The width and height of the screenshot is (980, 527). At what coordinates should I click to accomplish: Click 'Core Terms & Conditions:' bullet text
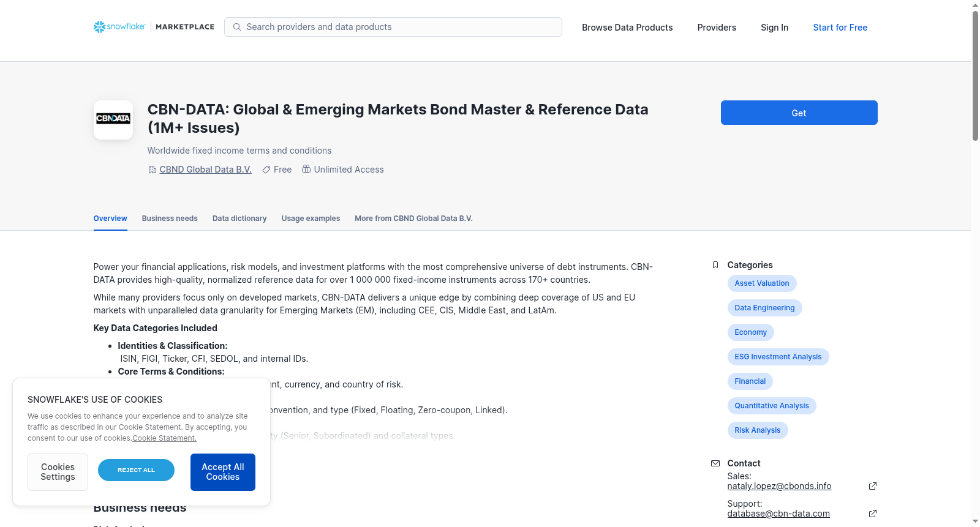coord(171,372)
